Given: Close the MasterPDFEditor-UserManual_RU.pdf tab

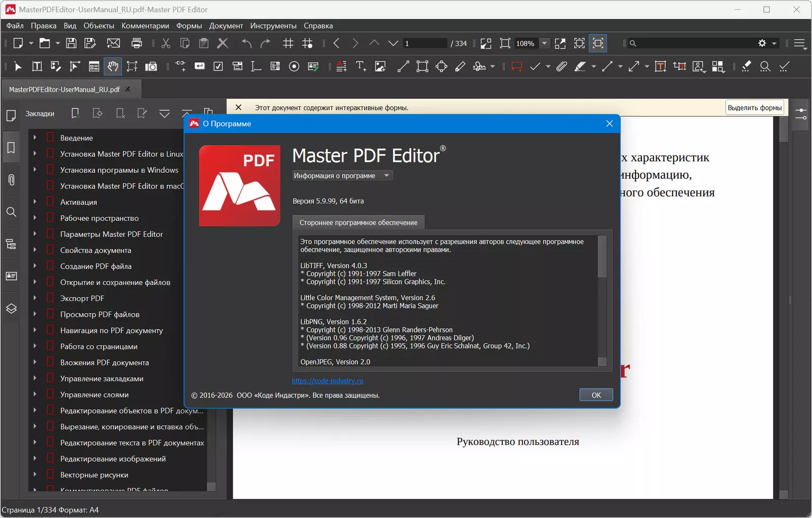Looking at the screenshot, I should (x=127, y=89).
